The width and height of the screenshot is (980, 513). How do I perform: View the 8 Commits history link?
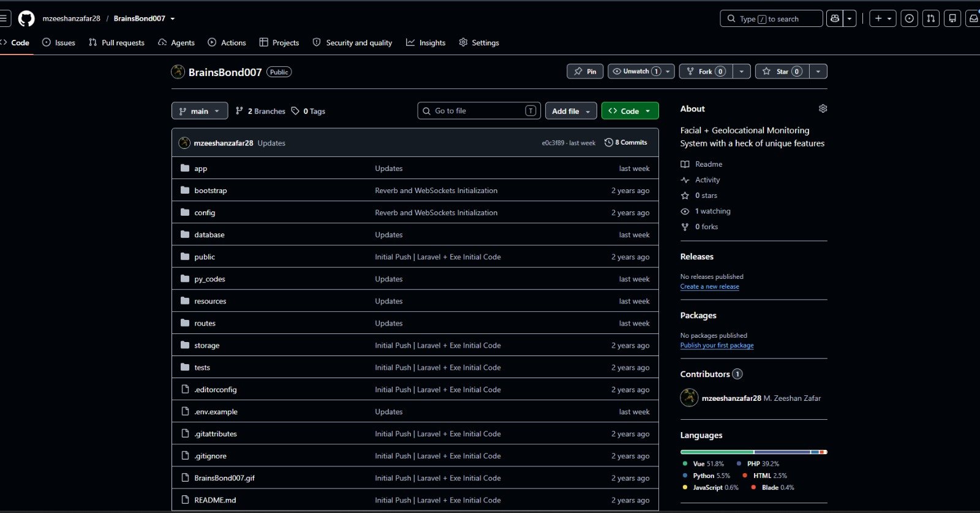tap(626, 142)
